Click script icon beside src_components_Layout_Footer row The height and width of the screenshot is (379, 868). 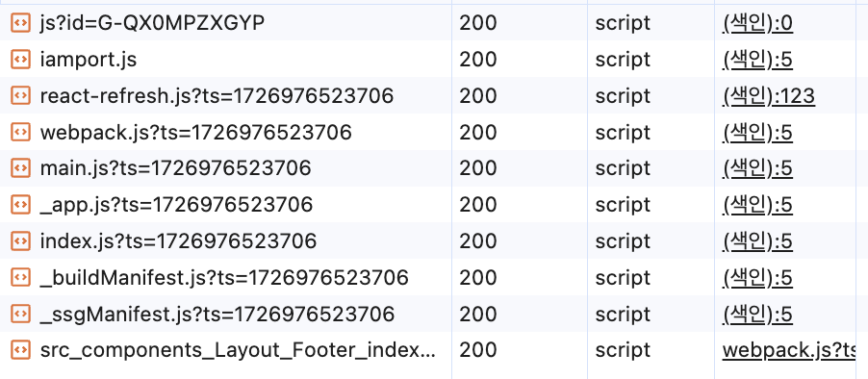(x=20, y=350)
